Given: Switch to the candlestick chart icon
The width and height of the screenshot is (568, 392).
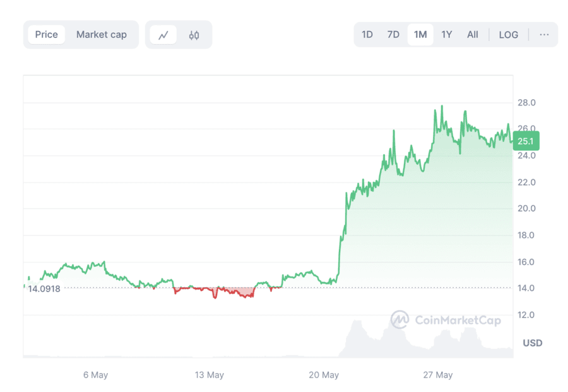Looking at the screenshot, I should coord(193,35).
